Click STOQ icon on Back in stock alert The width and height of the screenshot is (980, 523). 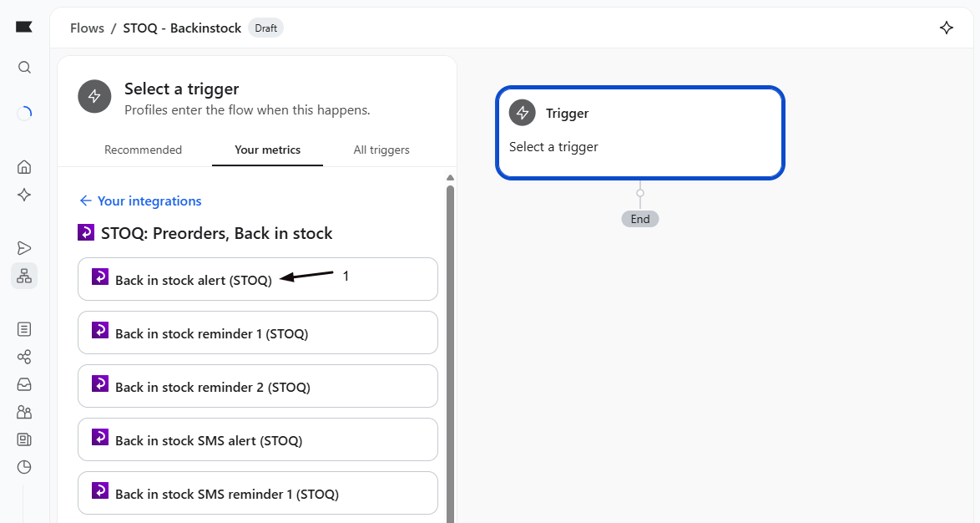(x=100, y=277)
